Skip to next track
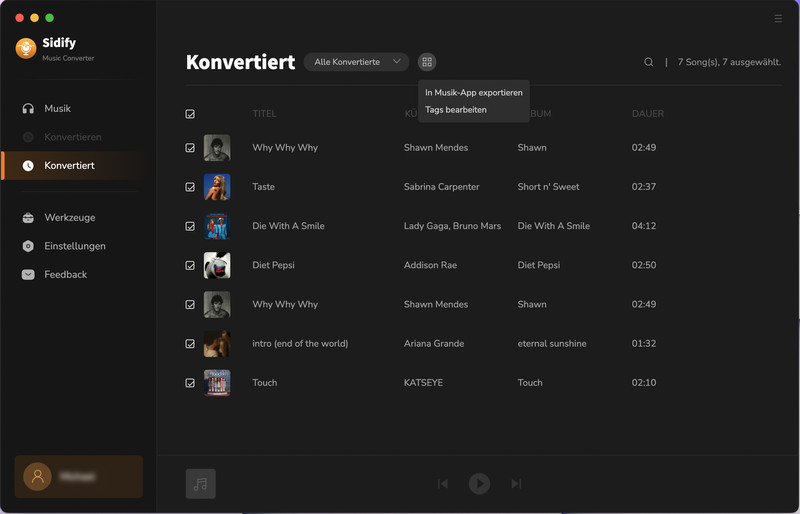This screenshot has height=514, width=800. pyautogui.click(x=516, y=484)
